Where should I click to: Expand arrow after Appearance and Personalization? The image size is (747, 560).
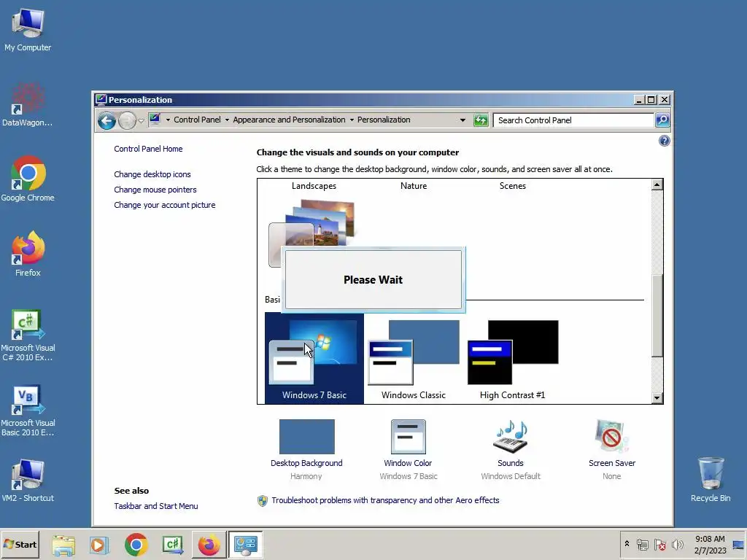pyautogui.click(x=352, y=120)
